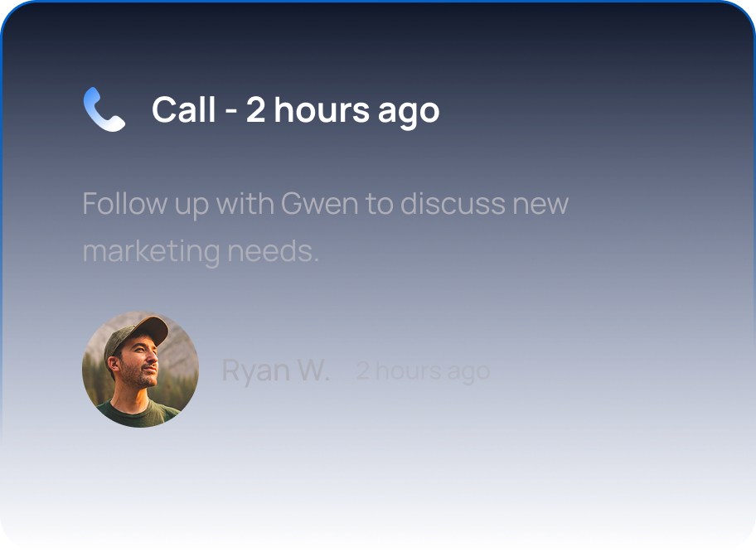The image size is (756, 552).
Task: Click the word "discuss" in the description
Action: click(453, 203)
